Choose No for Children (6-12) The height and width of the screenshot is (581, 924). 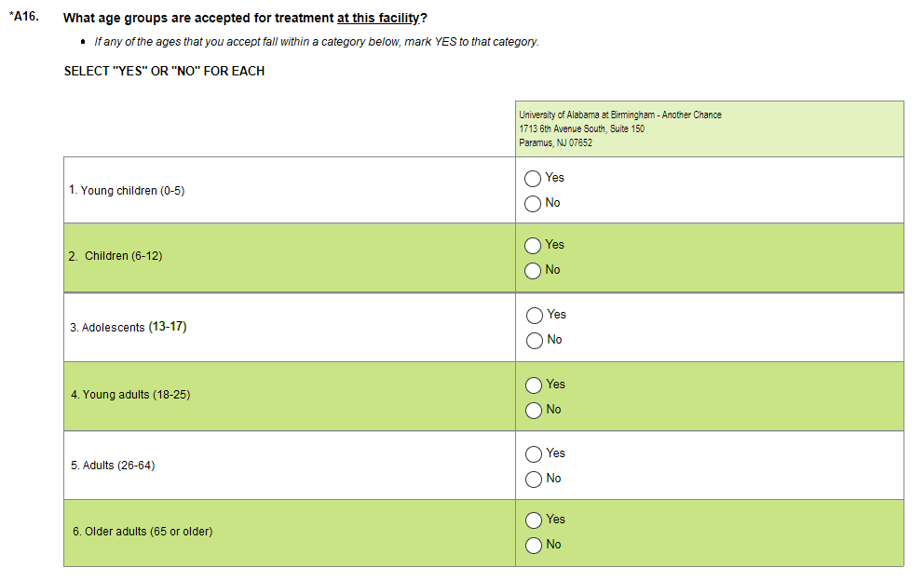(533, 270)
